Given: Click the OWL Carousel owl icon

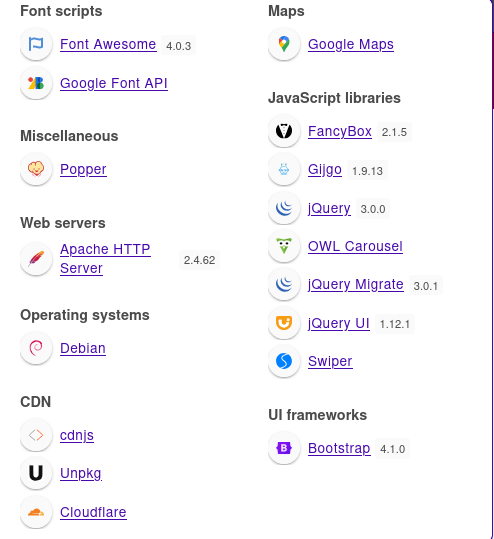Looking at the screenshot, I should click(284, 246).
